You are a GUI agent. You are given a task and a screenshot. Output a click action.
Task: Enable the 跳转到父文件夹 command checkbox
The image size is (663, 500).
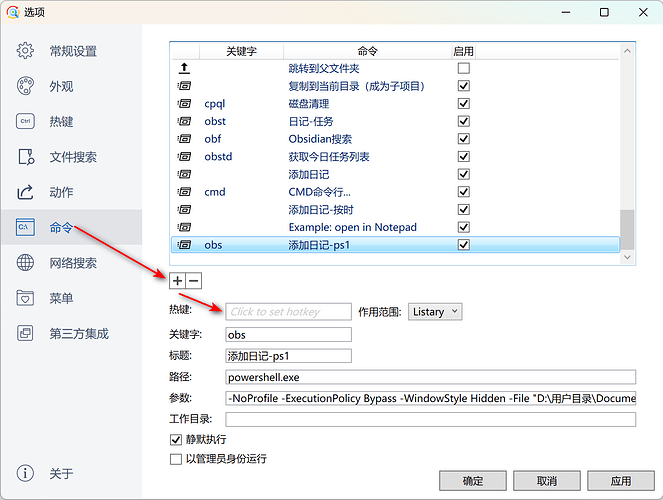tap(464, 68)
